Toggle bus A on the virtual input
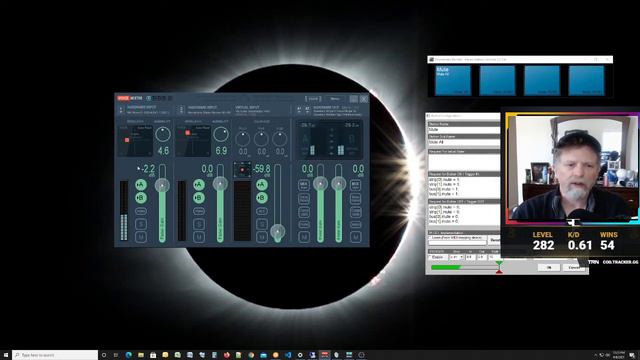Image resolution: width=640 pixels, height=360 pixels. [x=262, y=185]
